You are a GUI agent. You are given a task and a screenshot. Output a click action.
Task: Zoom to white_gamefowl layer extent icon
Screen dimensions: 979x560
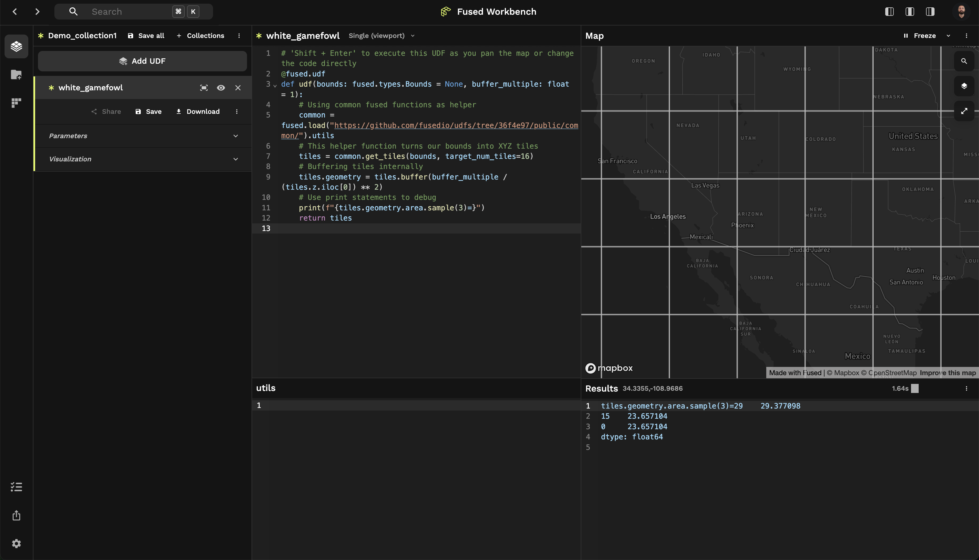tap(204, 88)
